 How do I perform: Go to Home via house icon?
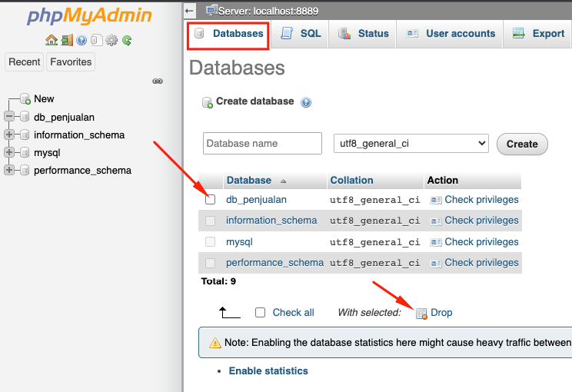52,40
